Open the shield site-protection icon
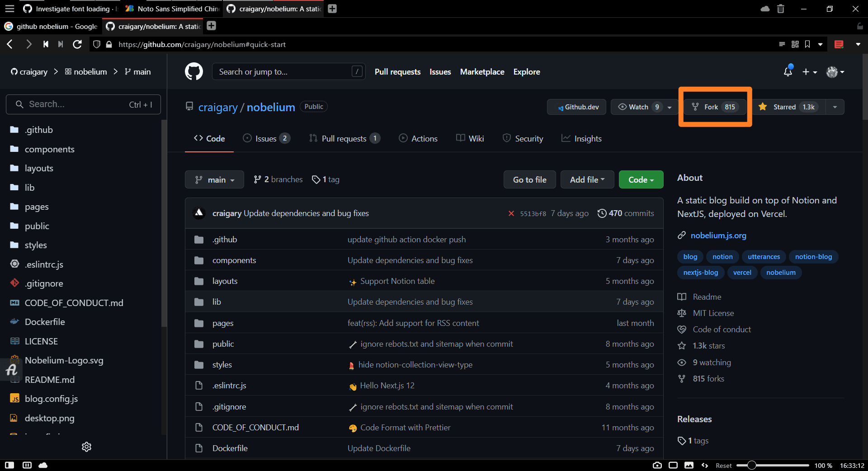The width and height of the screenshot is (868, 471). pos(96,44)
